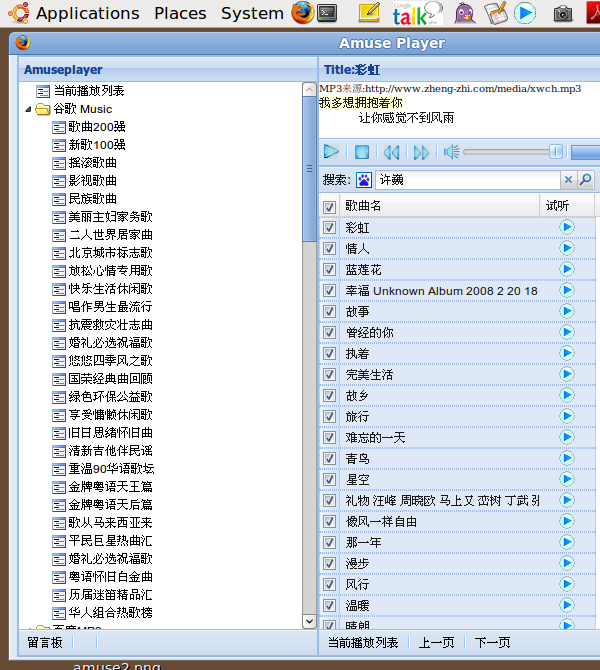Click the playback progress bar
Screen dimensions: 600x670
(x=585, y=152)
